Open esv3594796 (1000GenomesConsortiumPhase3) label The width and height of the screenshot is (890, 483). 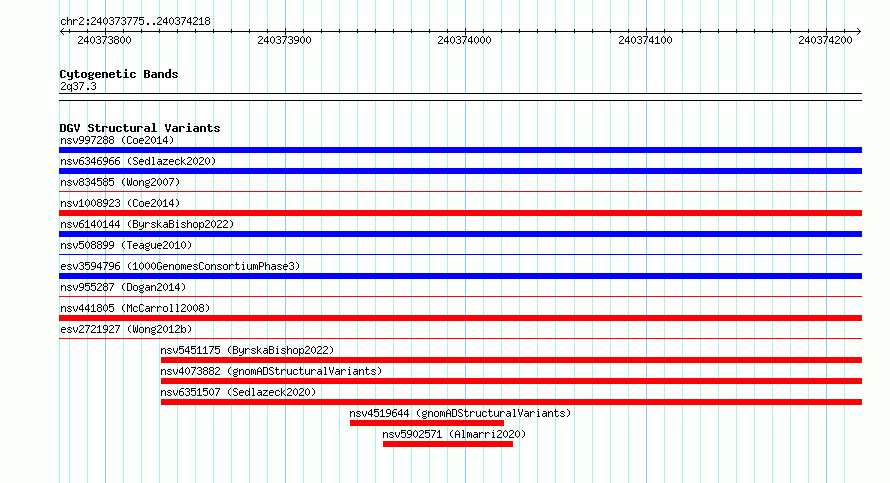point(180,266)
